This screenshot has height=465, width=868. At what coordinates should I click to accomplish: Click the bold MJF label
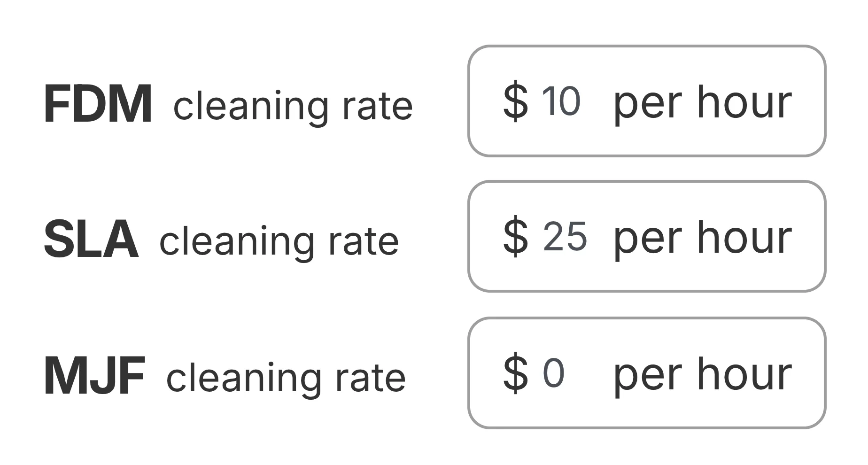point(94,376)
